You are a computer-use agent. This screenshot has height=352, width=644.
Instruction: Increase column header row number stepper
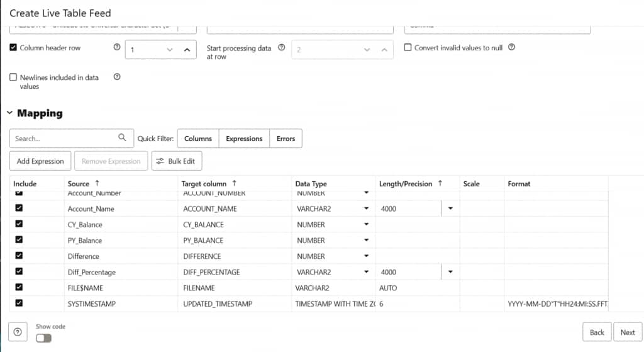coord(187,49)
